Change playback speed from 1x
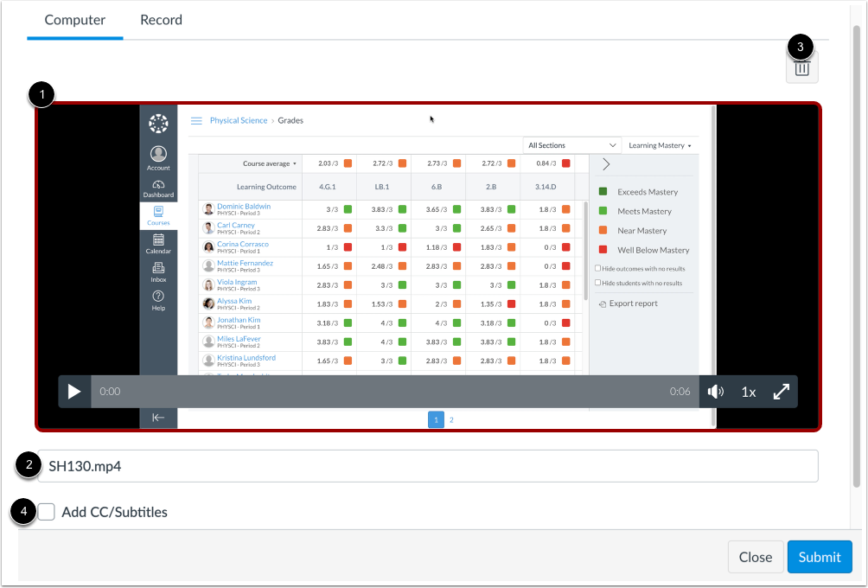 749,392
